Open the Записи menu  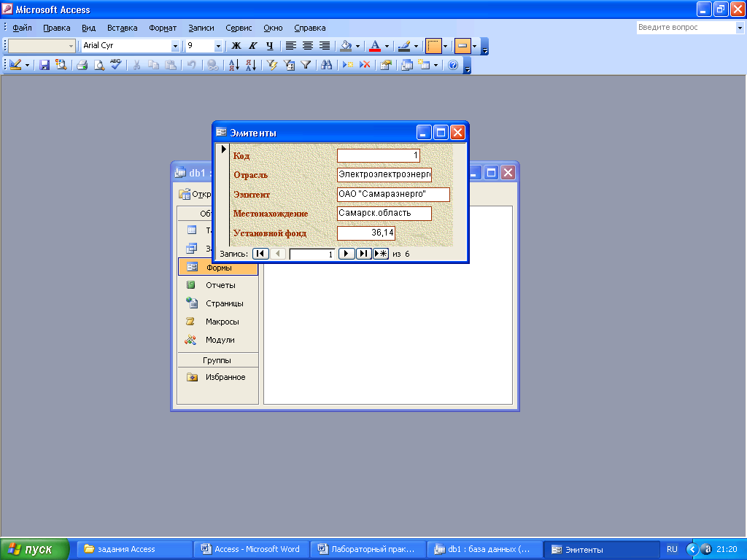click(201, 28)
